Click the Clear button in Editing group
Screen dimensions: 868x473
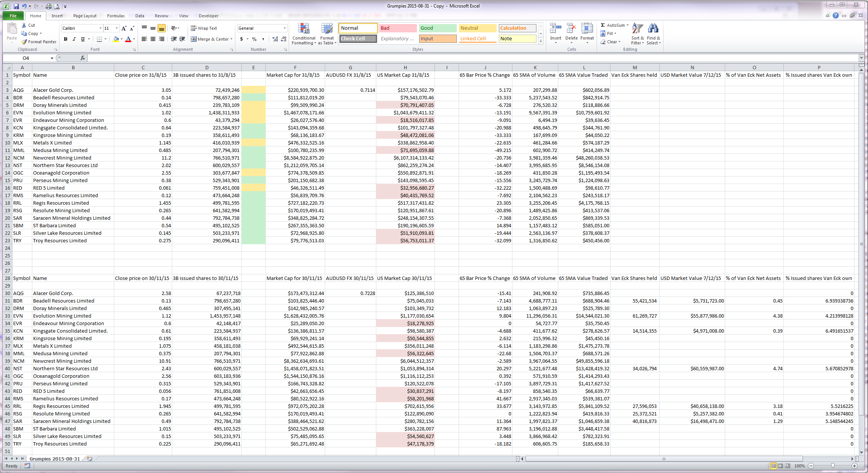pos(610,42)
